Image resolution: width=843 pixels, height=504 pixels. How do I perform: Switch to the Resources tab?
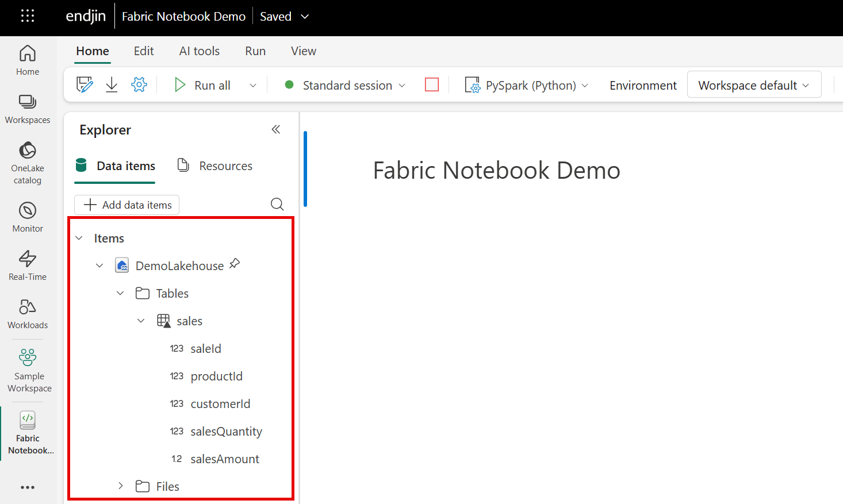pyautogui.click(x=215, y=166)
